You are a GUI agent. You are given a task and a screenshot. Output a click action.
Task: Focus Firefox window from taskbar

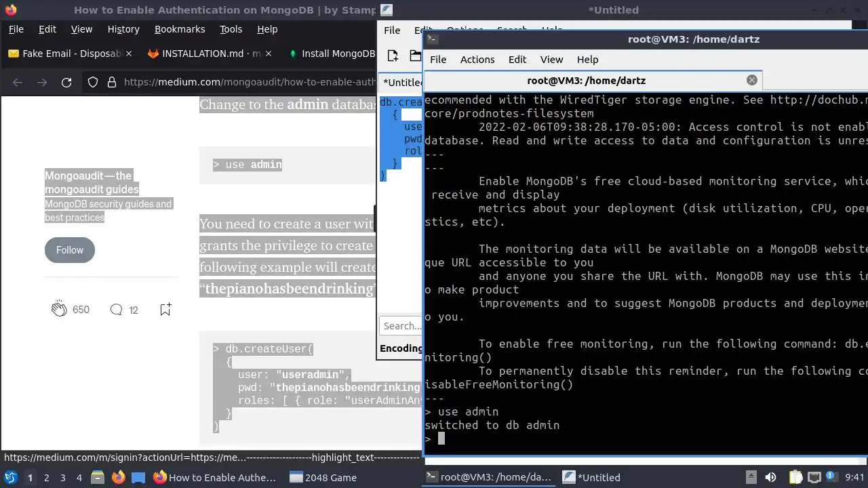point(215,477)
